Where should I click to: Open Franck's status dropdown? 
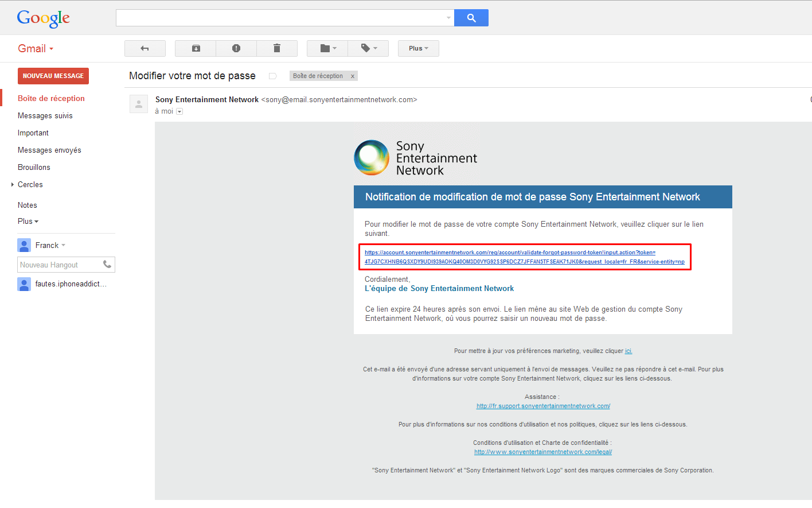[63, 245]
